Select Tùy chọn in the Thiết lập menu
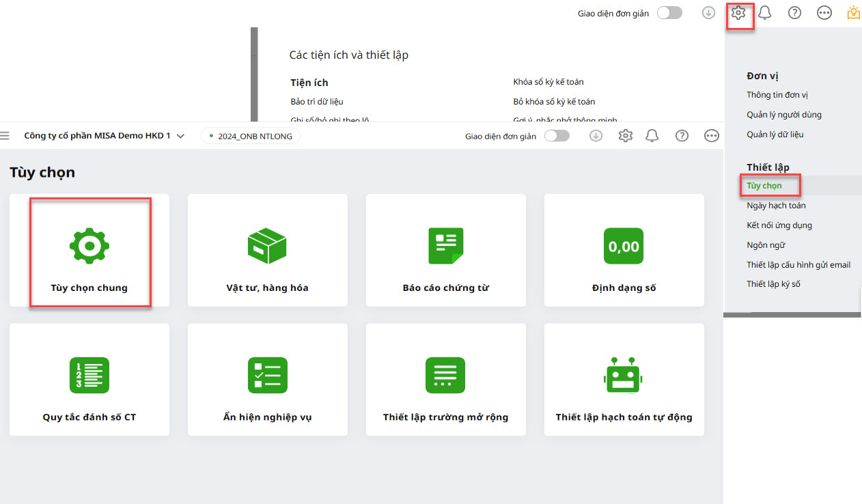This screenshot has width=862, height=504. click(x=764, y=186)
